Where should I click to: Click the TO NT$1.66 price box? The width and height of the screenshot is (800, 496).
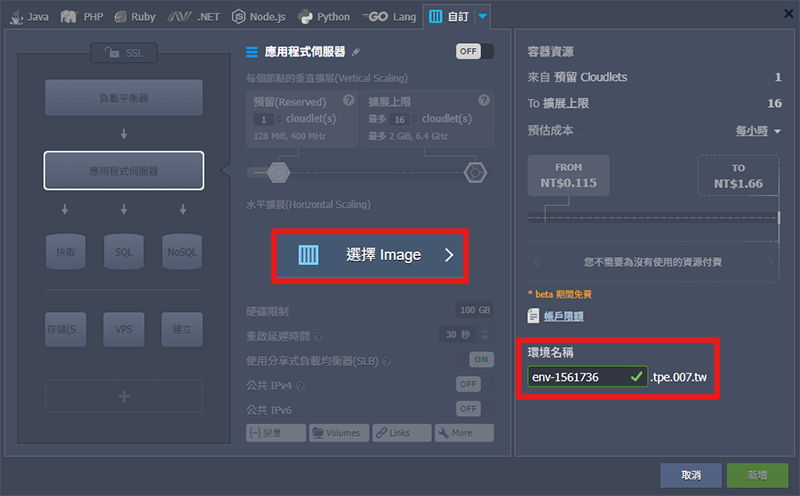(738, 176)
